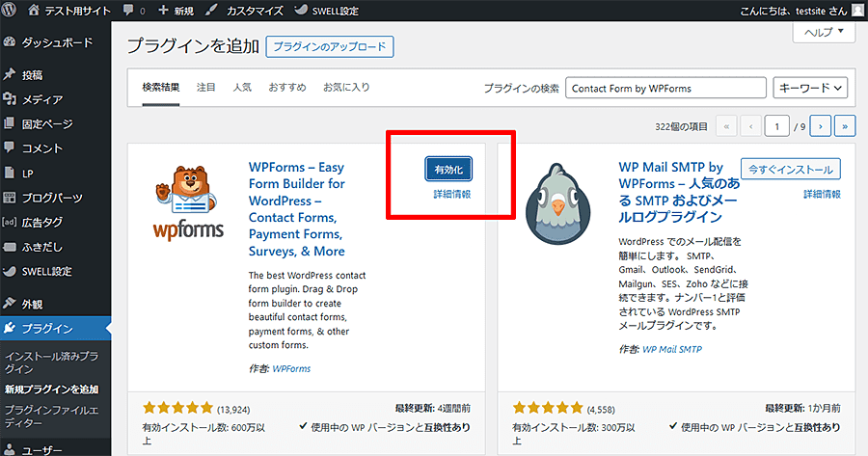Click the プラグイン plug icon

click(9, 328)
